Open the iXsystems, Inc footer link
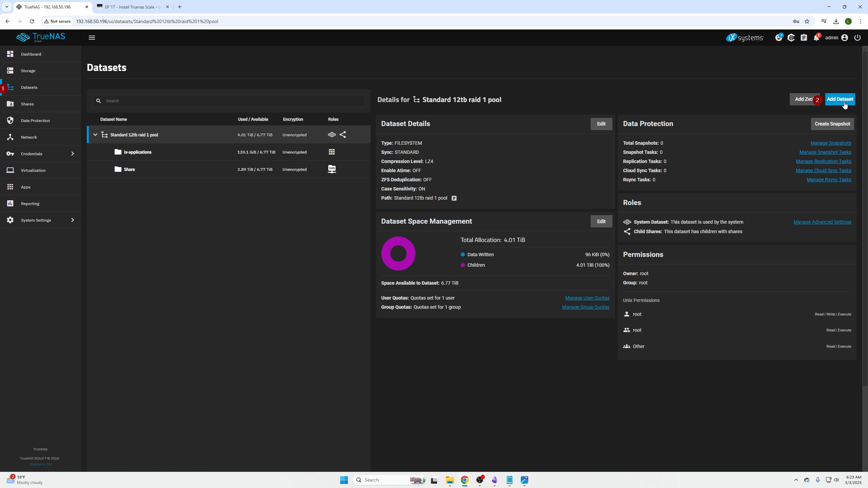Viewport: 868px width, 488px height. pos(40,464)
